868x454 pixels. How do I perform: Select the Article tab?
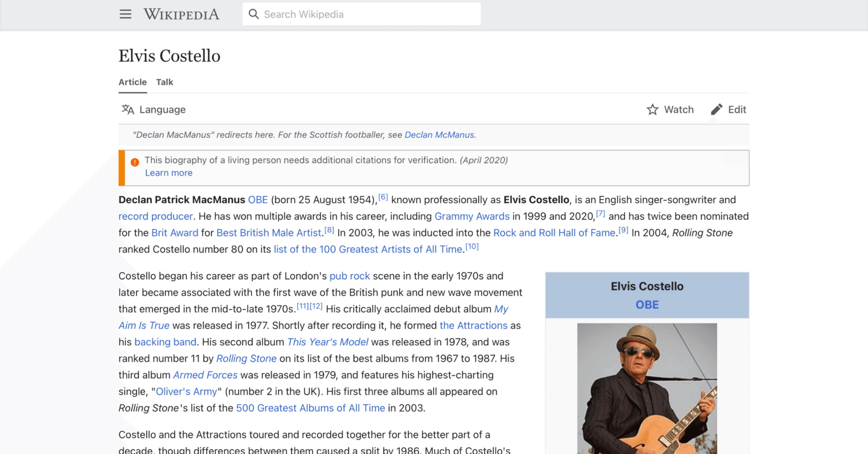tap(132, 82)
